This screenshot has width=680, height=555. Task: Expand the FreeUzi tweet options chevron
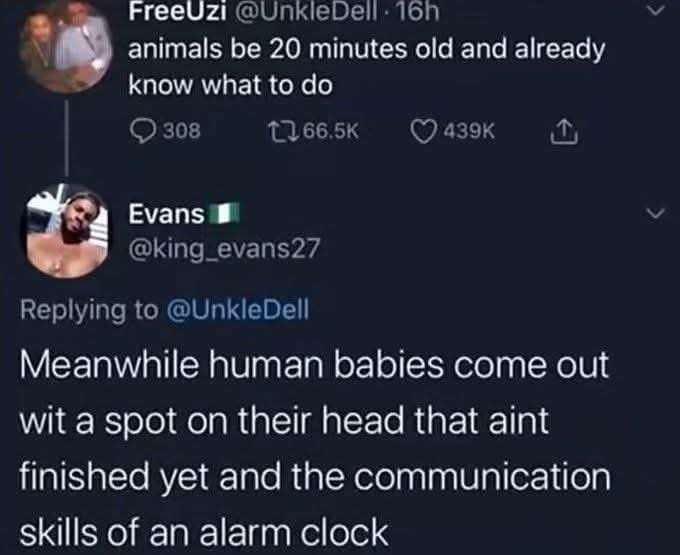tap(656, 10)
